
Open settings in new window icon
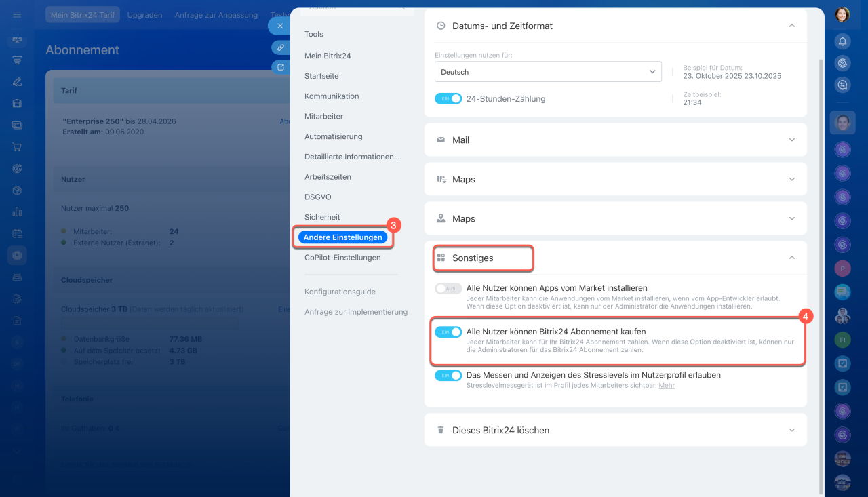[280, 67]
